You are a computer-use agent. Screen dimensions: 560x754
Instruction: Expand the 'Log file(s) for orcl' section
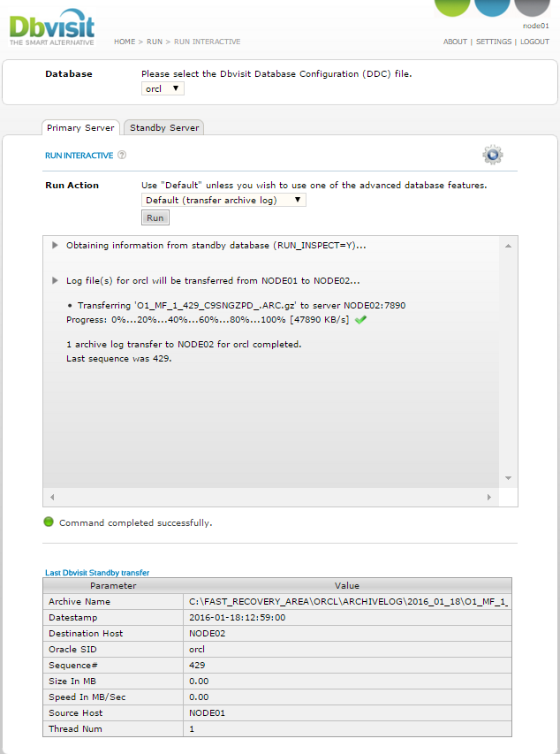click(55, 280)
